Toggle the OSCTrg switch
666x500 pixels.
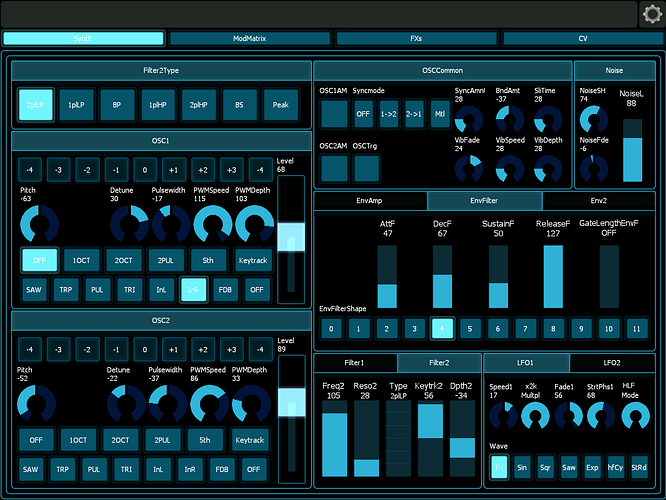click(x=366, y=168)
